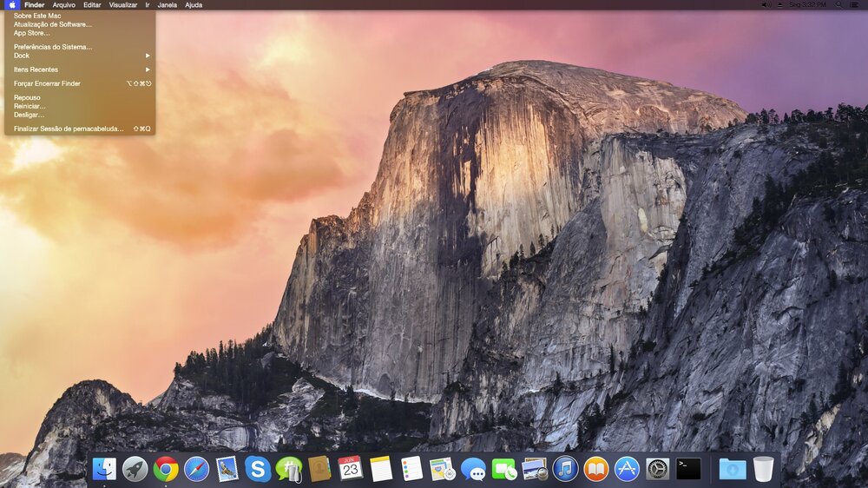Open iTunes music icon in dock
Image resolution: width=868 pixels, height=488 pixels.
point(565,469)
